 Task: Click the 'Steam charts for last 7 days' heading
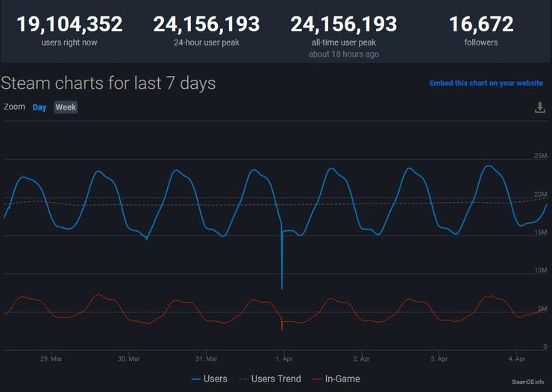click(x=108, y=83)
